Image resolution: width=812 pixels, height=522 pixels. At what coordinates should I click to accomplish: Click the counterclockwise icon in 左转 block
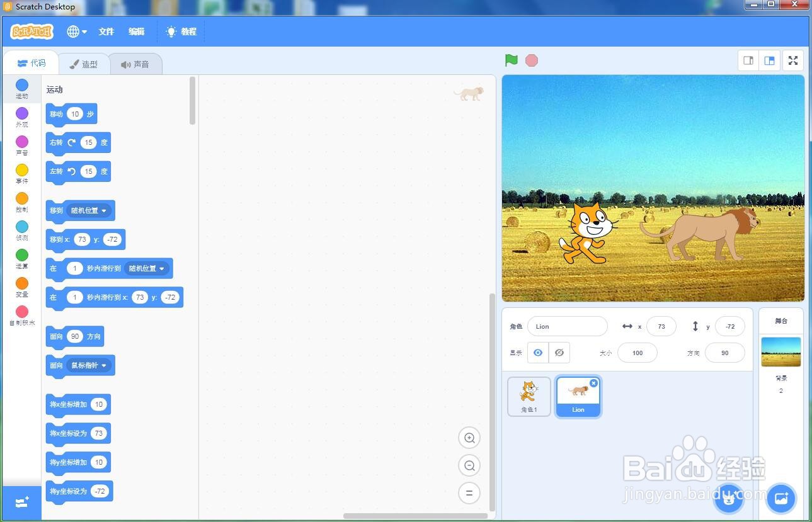coord(72,171)
